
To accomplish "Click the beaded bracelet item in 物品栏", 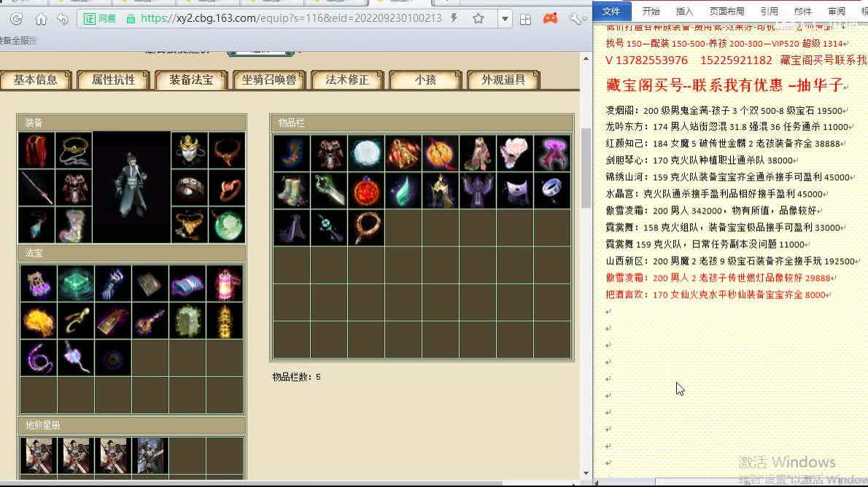I will click(366, 227).
